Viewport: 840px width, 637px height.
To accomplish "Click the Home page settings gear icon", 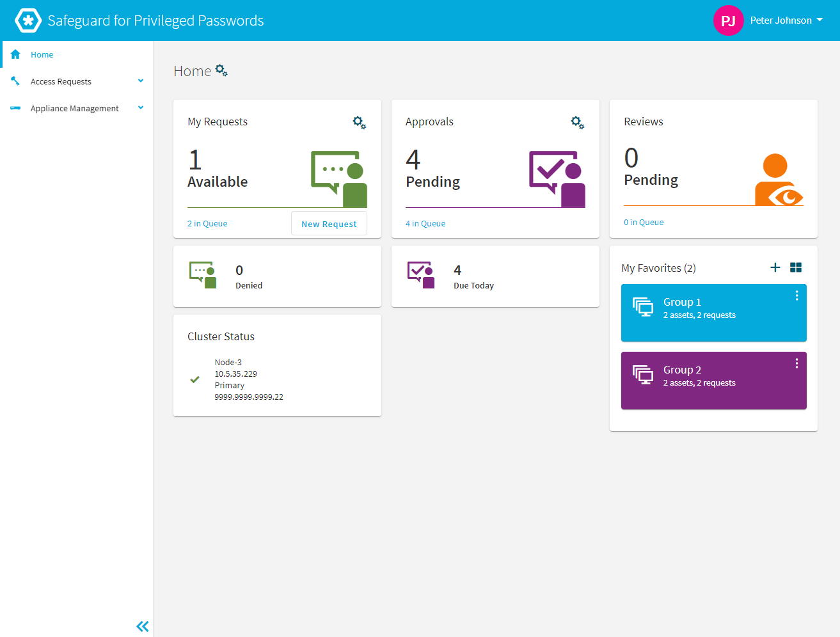I will 221,70.
